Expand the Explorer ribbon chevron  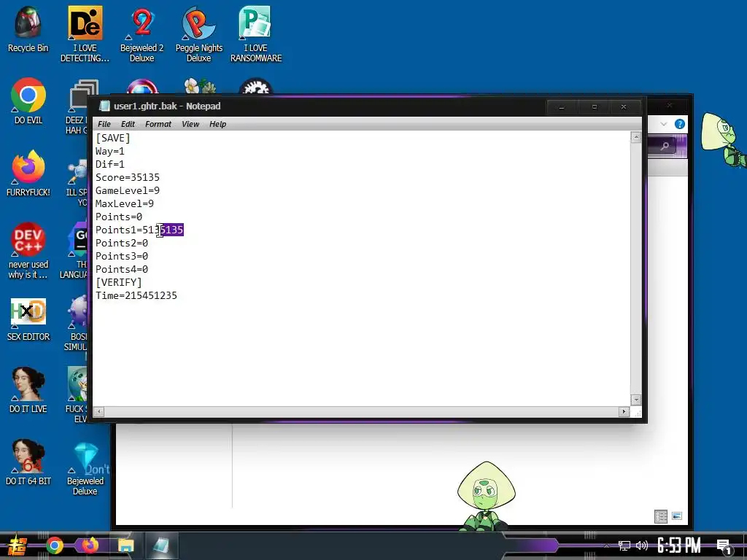(x=664, y=124)
